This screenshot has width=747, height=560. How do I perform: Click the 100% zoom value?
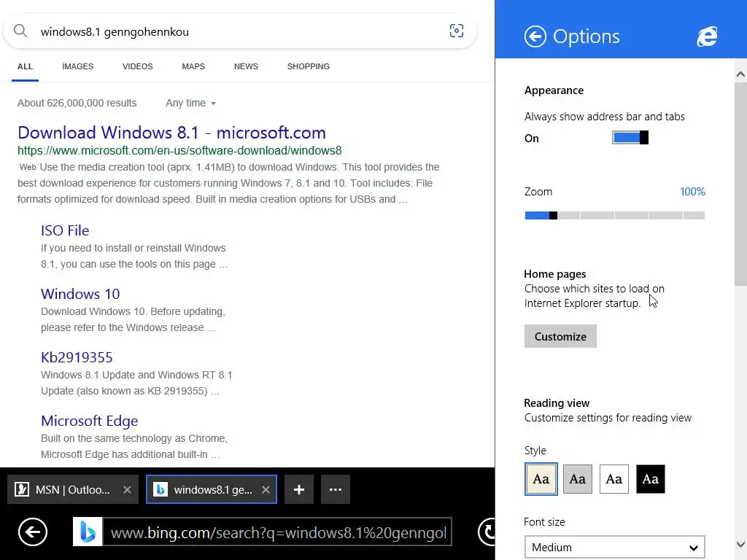click(x=692, y=192)
